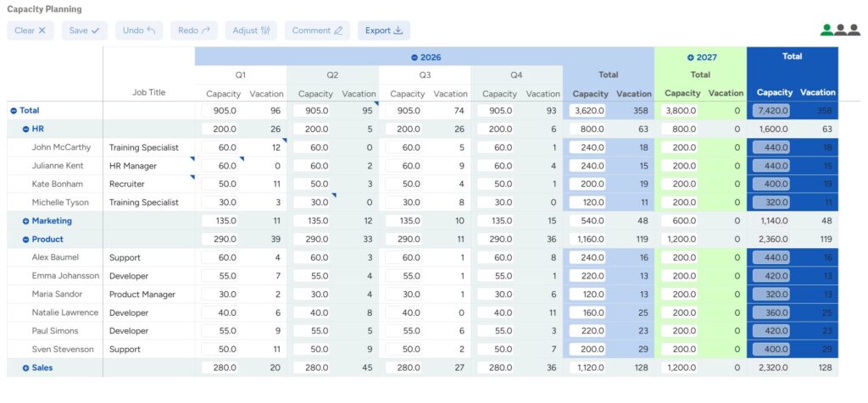Collapse the Total row group
Screen dimensions: 868x403
point(14,111)
